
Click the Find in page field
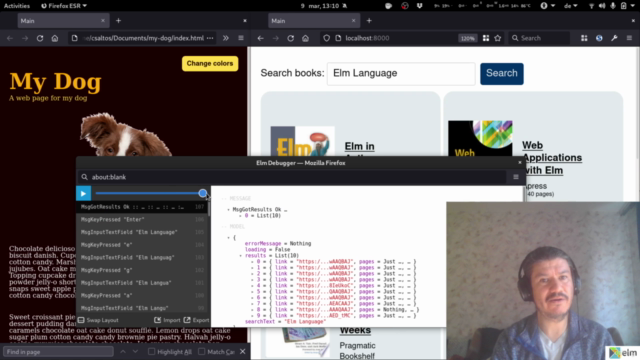58,352
